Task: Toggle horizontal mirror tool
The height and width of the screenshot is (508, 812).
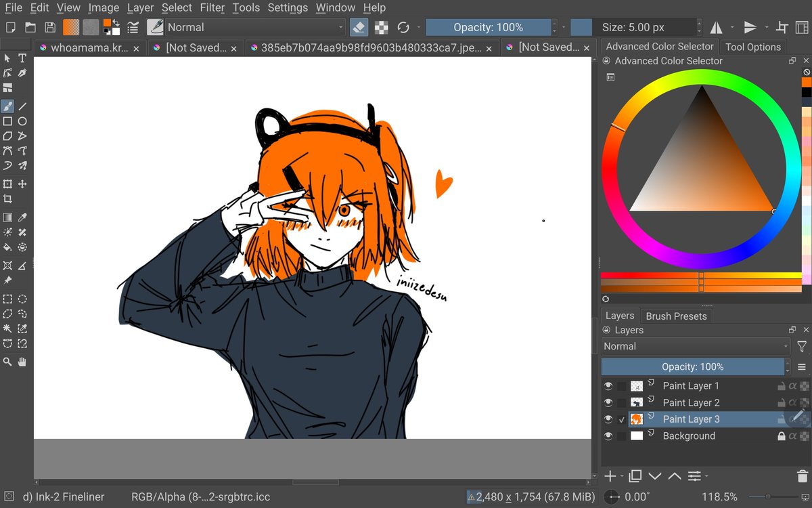Action: [x=716, y=27]
